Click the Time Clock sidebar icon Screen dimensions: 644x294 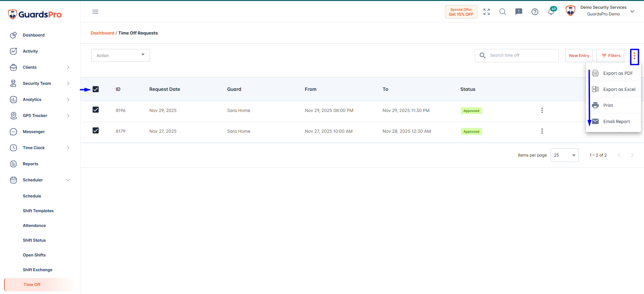pyautogui.click(x=13, y=148)
